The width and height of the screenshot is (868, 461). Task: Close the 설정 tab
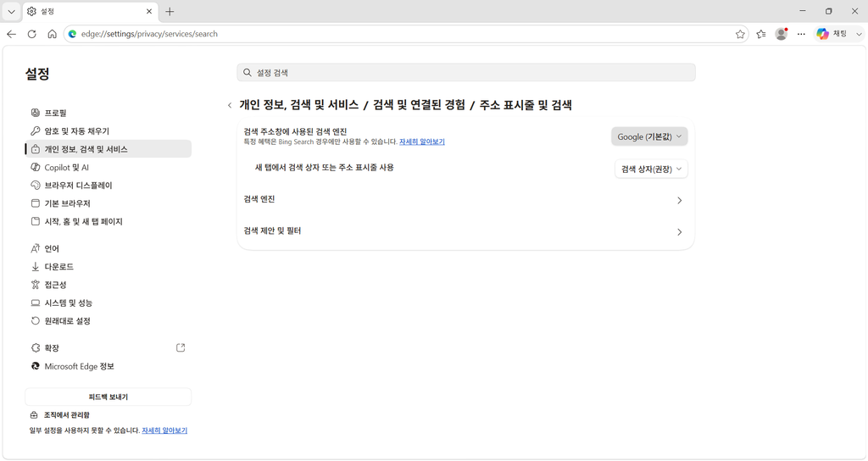pos(149,11)
